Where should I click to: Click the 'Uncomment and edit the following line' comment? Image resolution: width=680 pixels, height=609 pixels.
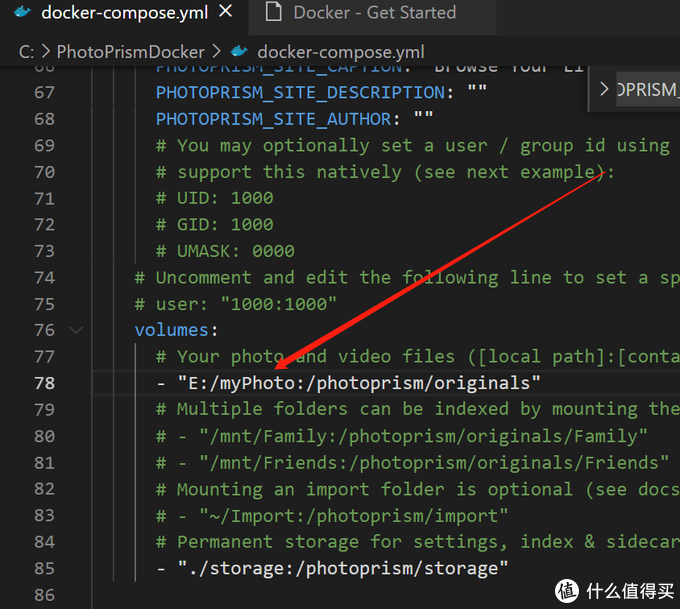407,278
